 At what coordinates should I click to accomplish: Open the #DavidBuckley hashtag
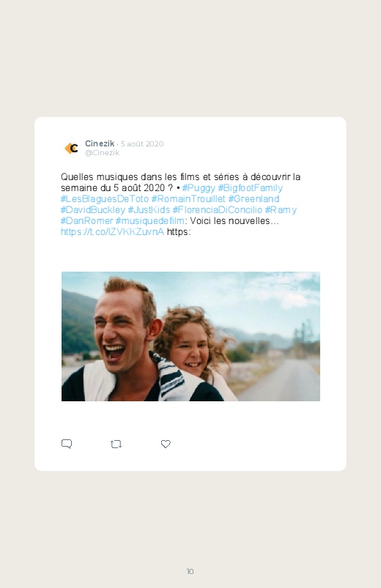93,209
